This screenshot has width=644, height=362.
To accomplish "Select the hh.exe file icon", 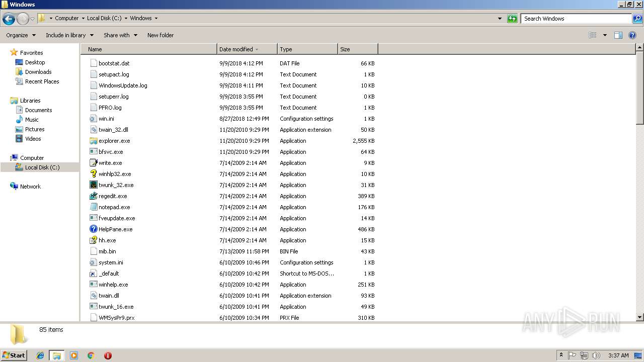I will point(93,240).
